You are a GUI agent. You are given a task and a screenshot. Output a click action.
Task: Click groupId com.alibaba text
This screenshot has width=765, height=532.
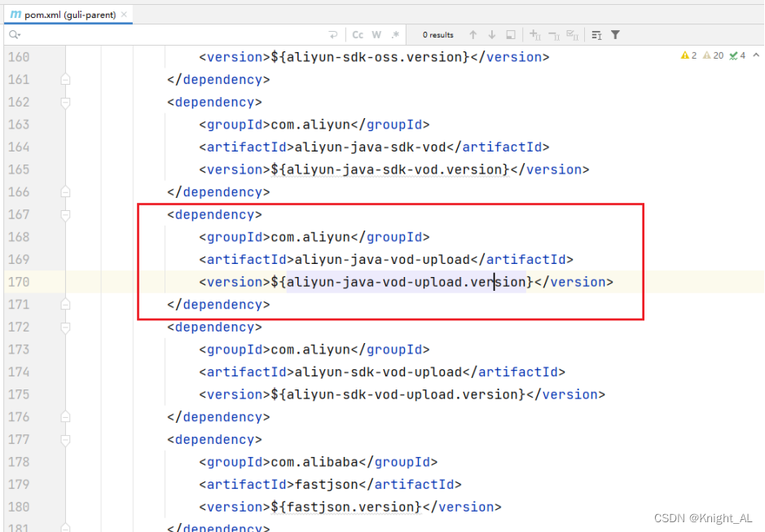coord(314,462)
